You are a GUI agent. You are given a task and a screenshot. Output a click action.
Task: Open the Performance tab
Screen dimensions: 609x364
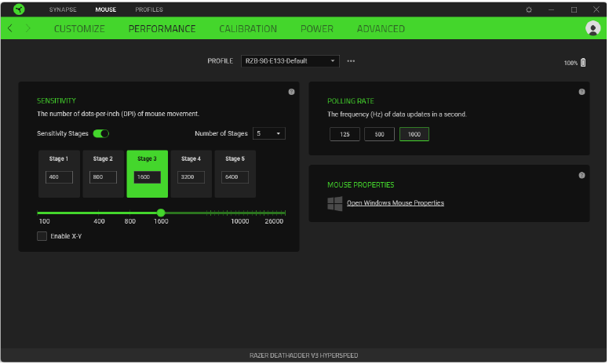(x=162, y=29)
